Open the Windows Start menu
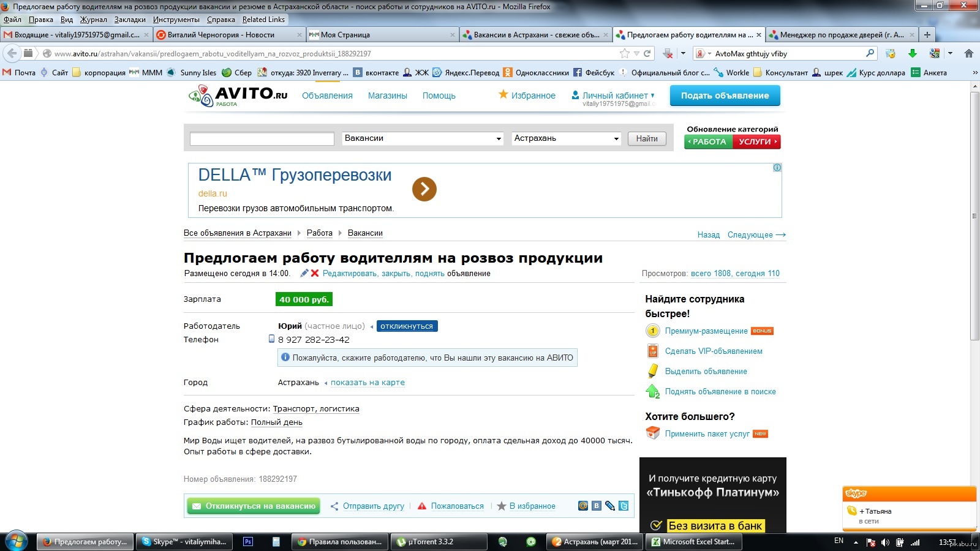 point(16,541)
